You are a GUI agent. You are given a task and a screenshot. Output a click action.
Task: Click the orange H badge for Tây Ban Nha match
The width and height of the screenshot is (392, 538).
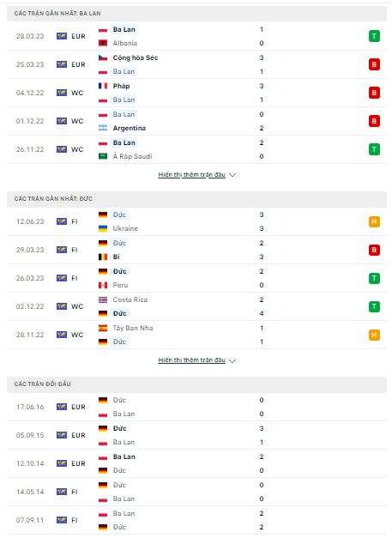point(374,335)
